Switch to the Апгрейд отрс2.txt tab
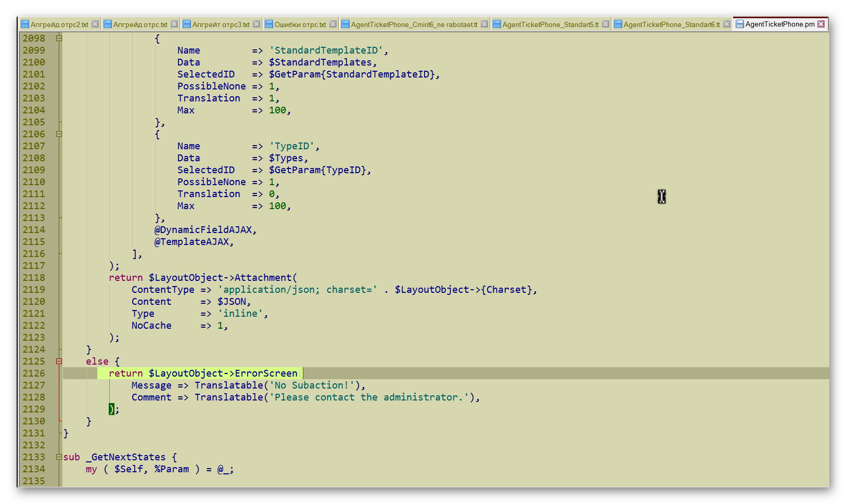This screenshot has width=846, height=504. coord(59,24)
